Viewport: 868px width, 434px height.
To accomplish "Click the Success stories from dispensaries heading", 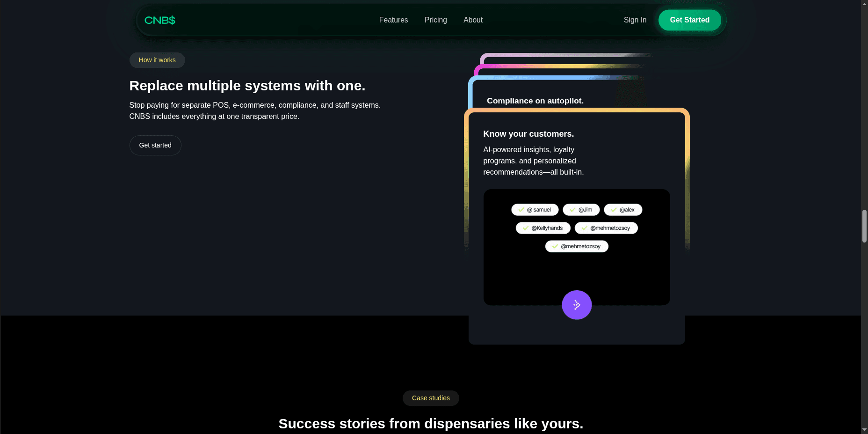I will (x=431, y=424).
